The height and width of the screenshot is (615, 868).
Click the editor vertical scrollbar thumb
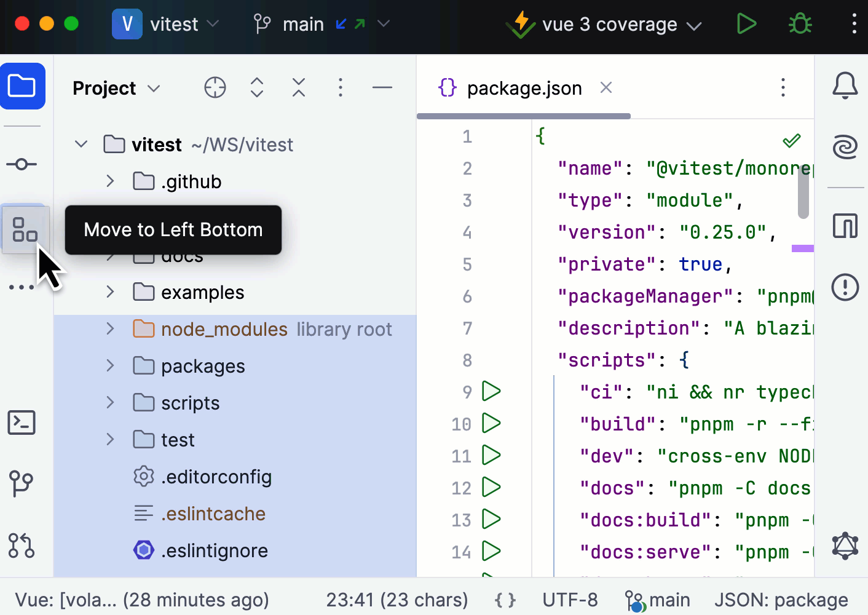coord(803,192)
